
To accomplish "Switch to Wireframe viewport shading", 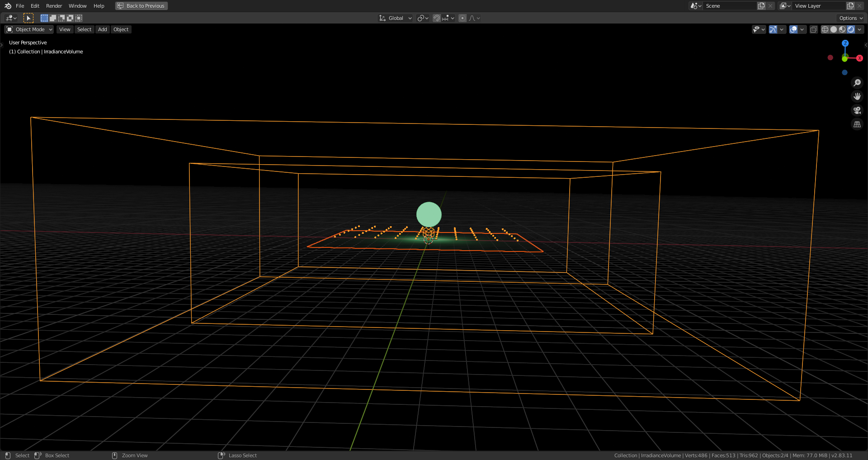I will coord(825,29).
